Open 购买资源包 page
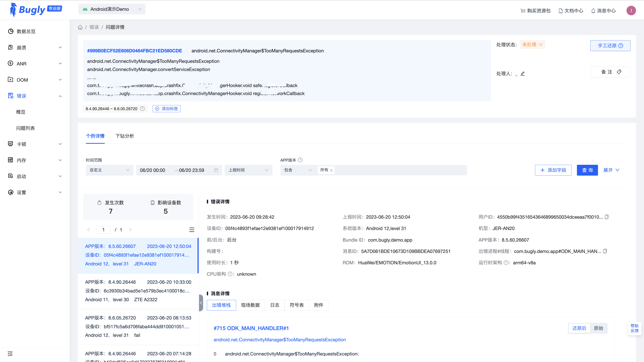The image size is (644, 362). tap(536, 11)
